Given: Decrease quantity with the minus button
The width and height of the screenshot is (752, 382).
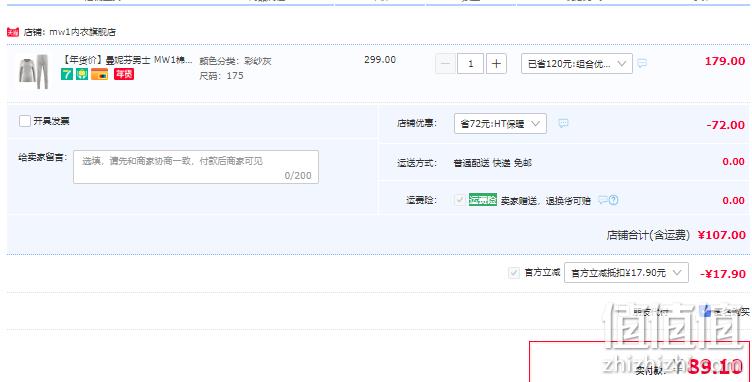Looking at the screenshot, I should click(446, 64).
